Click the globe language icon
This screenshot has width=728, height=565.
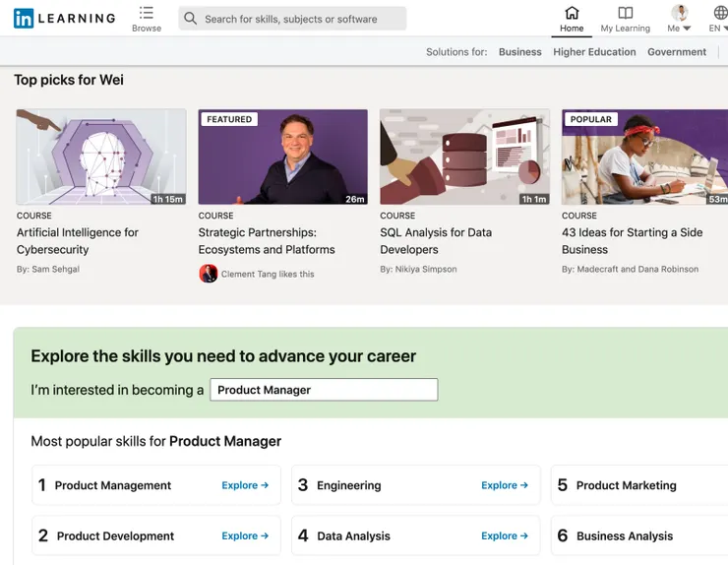(x=720, y=13)
